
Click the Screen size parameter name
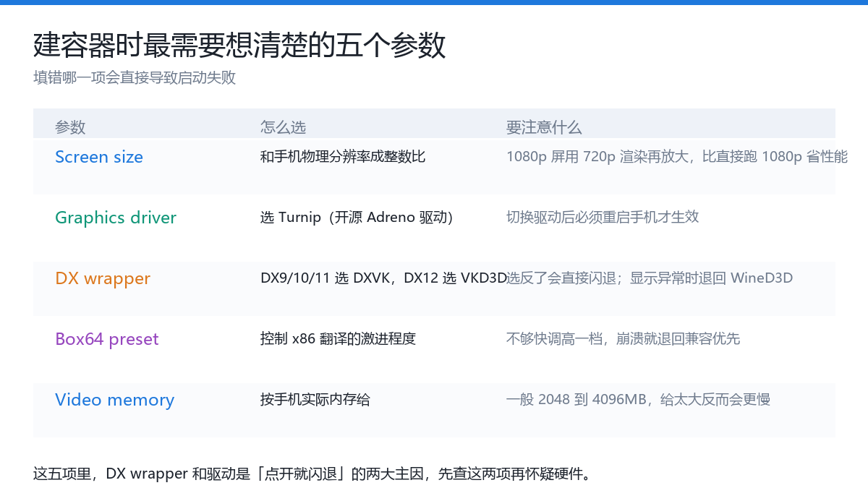(99, 157)
